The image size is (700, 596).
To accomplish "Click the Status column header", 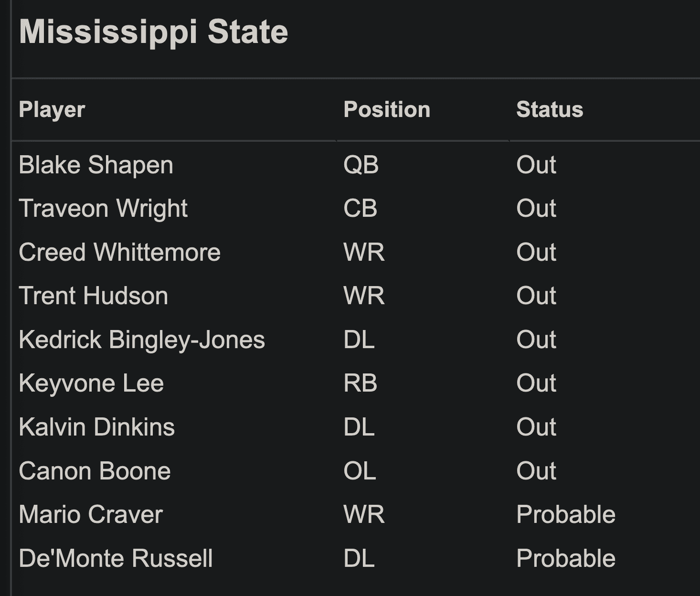I will 550,110.
